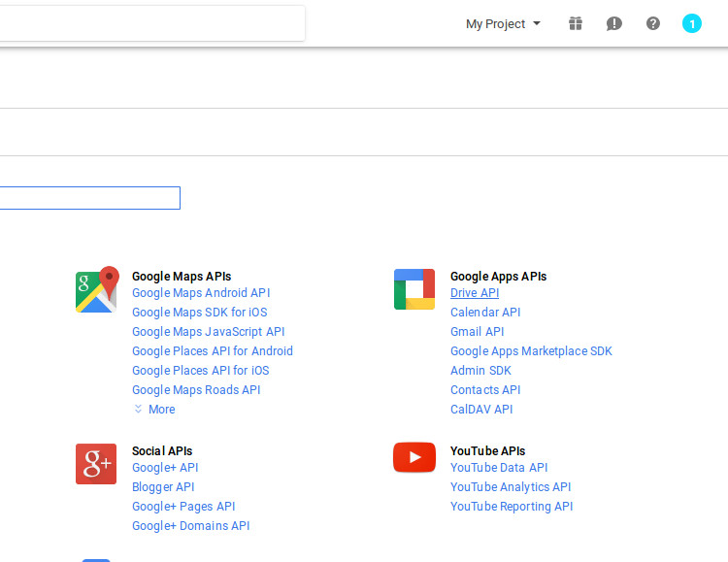Expand More under Google Maps APIs

pyautogui.click(x=154, y=410)
